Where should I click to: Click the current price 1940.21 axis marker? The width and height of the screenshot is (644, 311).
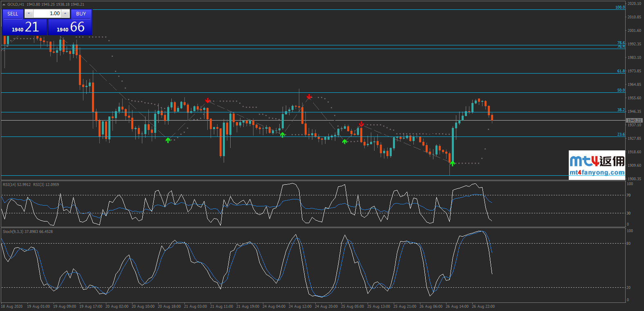[634, 121]
